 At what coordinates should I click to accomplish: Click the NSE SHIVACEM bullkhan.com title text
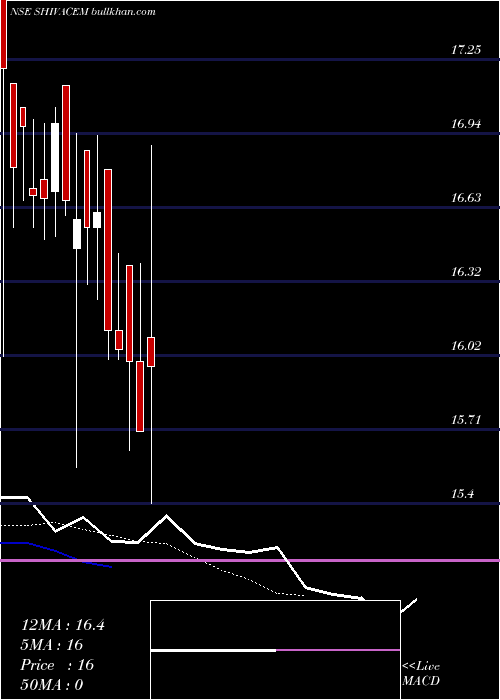tap(84, 12)
